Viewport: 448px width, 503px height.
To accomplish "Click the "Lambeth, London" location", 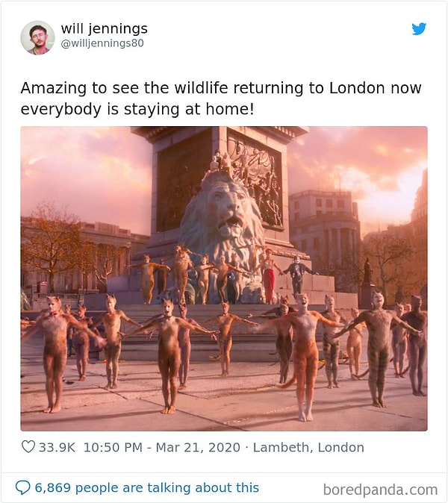I will tap(308, 448).
